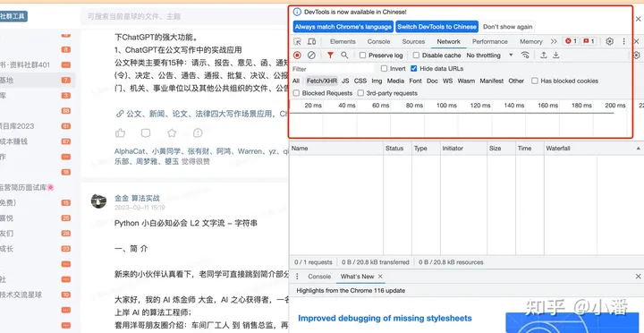Focus the page search box at top
The image size is (644, 333).
pyautogui.click(x=183, y=16)
